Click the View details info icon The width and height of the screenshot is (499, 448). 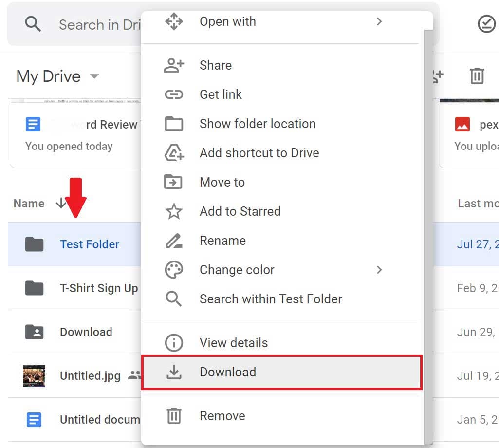click(x=174, y=342)
